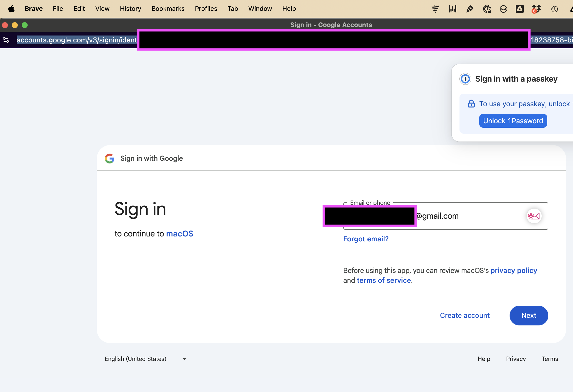This screenshot has width=573, height=392.
Task: Click the audio bars menu bar icon
Action: click(x=453, y=9)
